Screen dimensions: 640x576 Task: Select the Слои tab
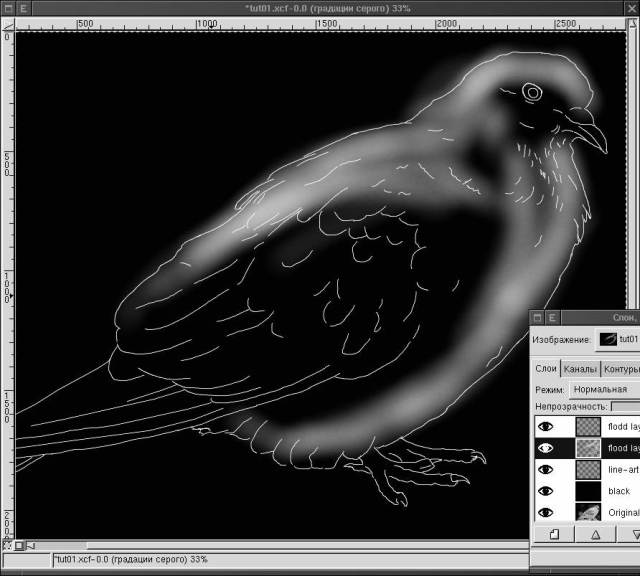[x=546, y=369]
